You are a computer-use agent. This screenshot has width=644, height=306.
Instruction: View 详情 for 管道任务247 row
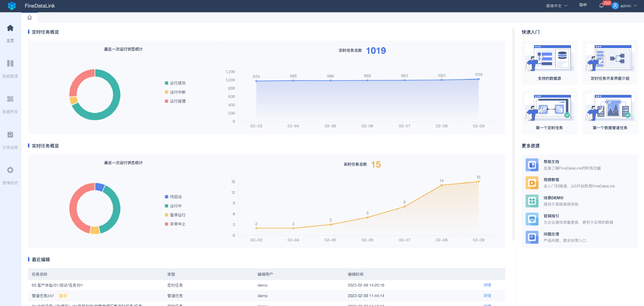[x=487, y=296]
